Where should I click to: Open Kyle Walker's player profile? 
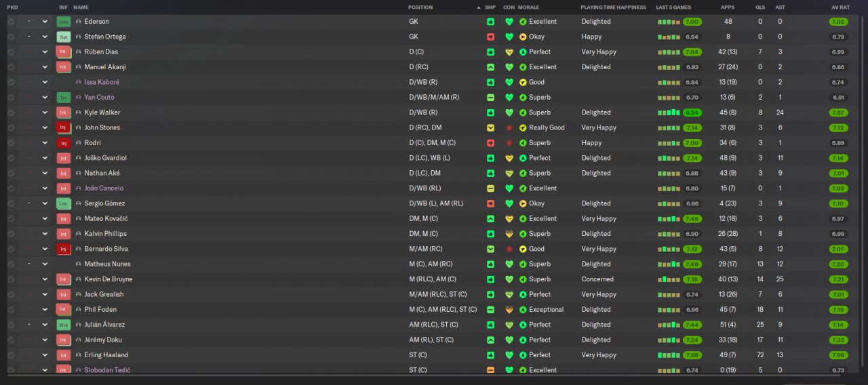pyautogui.click(x=102, y=113)
